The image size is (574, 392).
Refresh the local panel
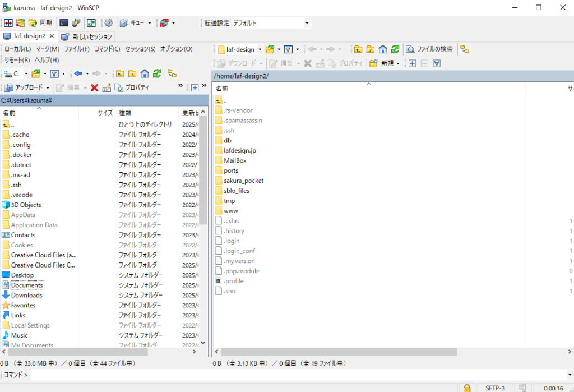157,74
